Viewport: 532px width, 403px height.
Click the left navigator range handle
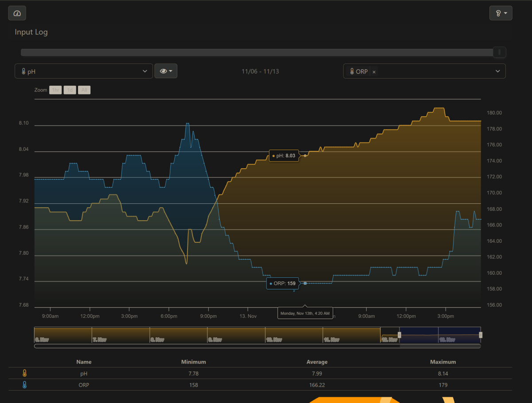(399, 335)
